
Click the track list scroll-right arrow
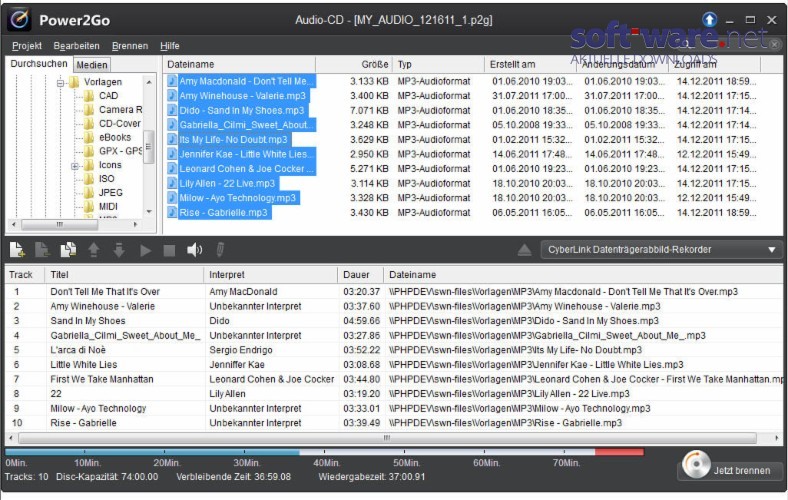coord(776,438)
